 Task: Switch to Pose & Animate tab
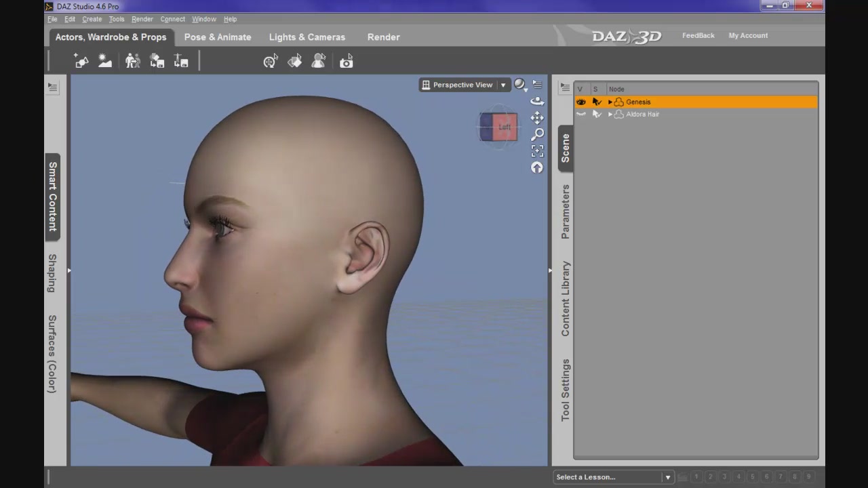click(x=218, y=37)
